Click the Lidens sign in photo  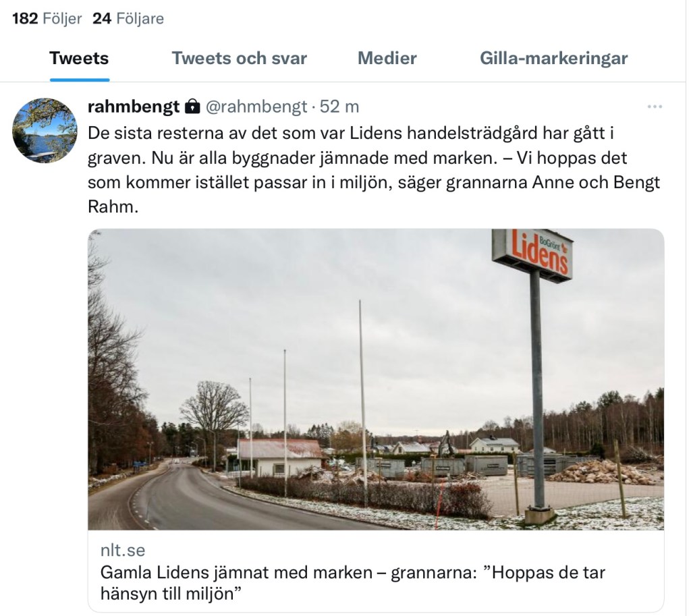532,254
